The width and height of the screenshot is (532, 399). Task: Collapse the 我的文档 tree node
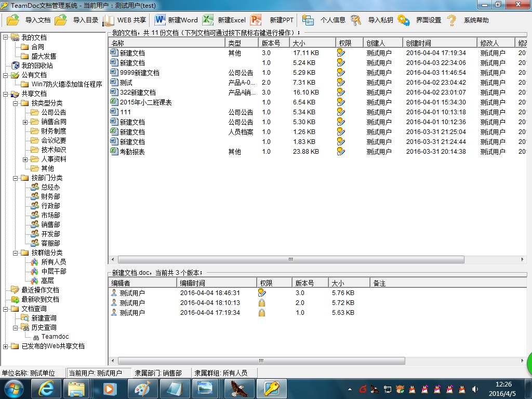tap(6, 37)
